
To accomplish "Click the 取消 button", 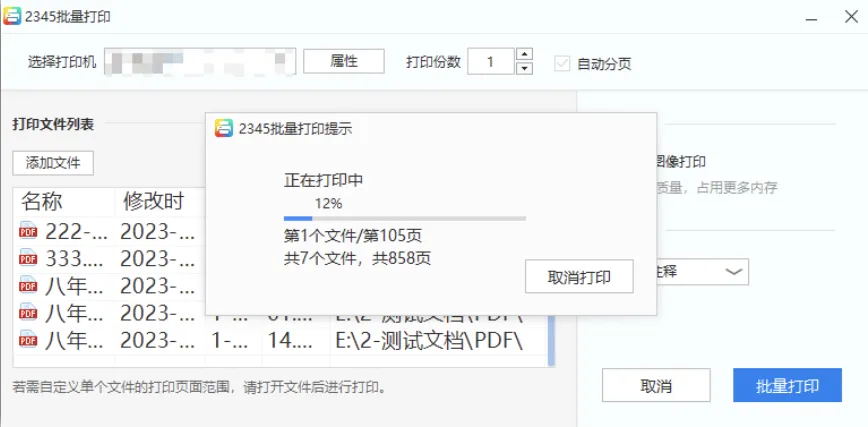I will (656, 385).
